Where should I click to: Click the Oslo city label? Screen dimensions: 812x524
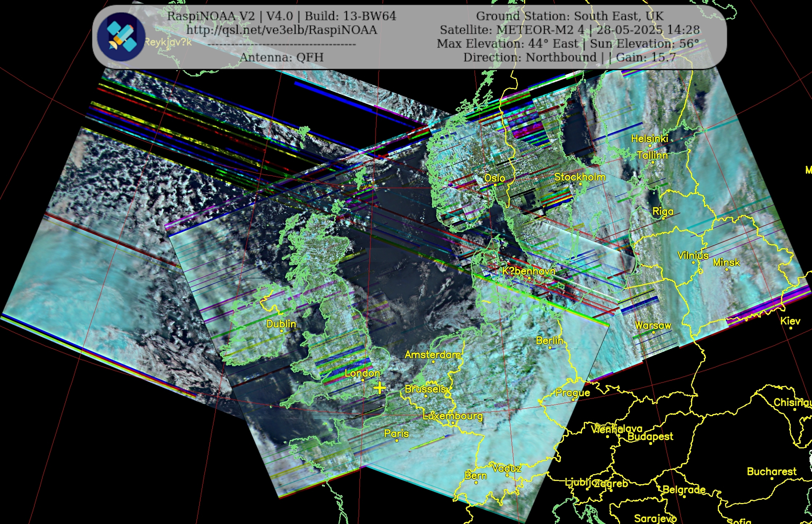495,178
